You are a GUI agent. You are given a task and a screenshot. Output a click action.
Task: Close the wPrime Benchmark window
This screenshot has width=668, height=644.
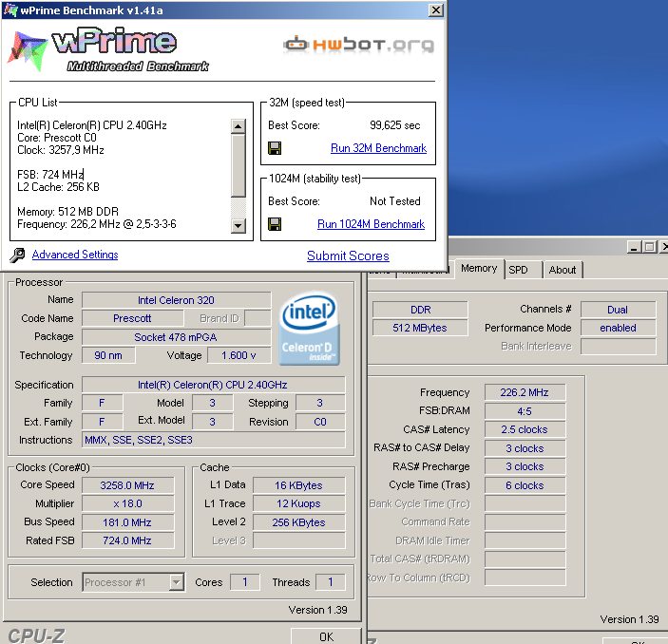(436, 10)
